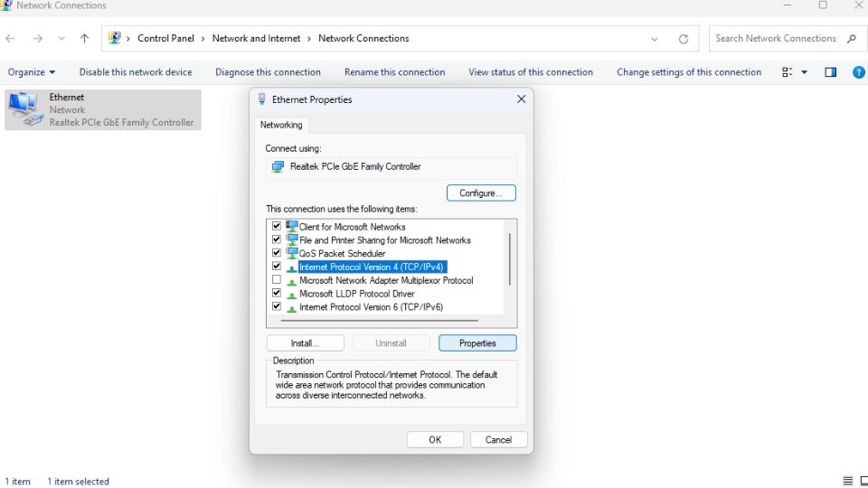Click the Change your view icon

pos(787,72)
